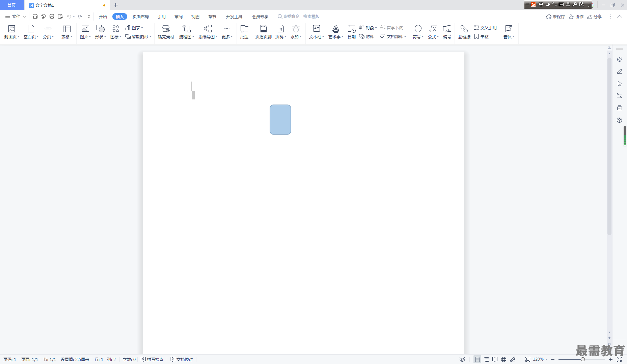The image size is (627, 364).
Task: Insert a chart (图表)
Action: 134,28
